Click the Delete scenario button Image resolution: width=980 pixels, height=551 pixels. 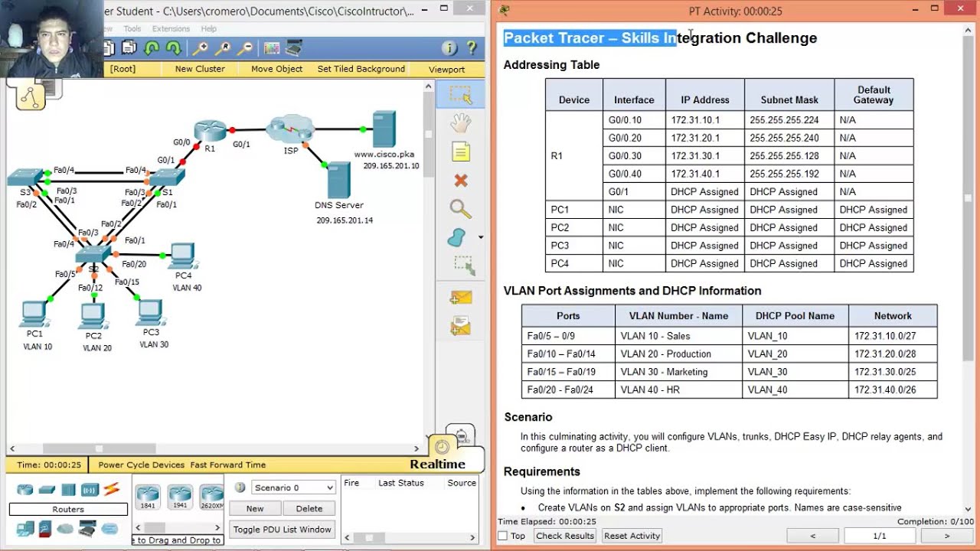pyautogui.click(x=309, y=508)
